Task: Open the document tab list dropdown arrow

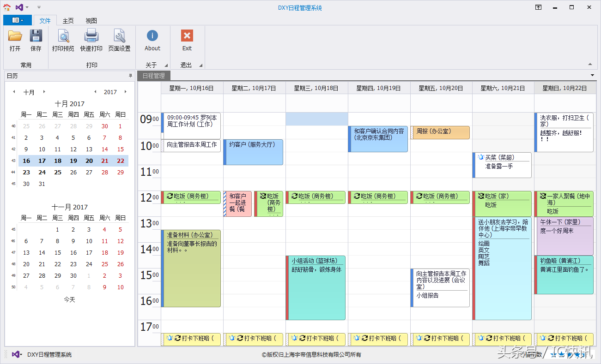Action: [x=593, y=75]
